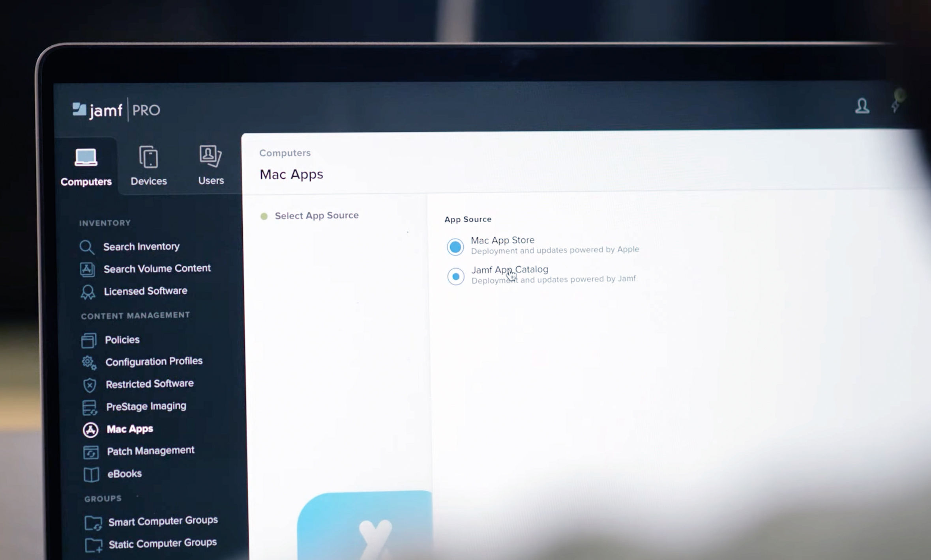The height and width of the screenshot is (560, 931).
Task: Navigate to Licensed Software section
Action: [x=145, y=290]
